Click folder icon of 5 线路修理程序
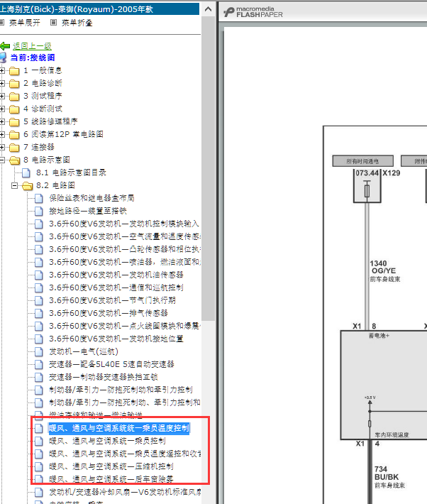The image size is (427, 504). point(14,122)
